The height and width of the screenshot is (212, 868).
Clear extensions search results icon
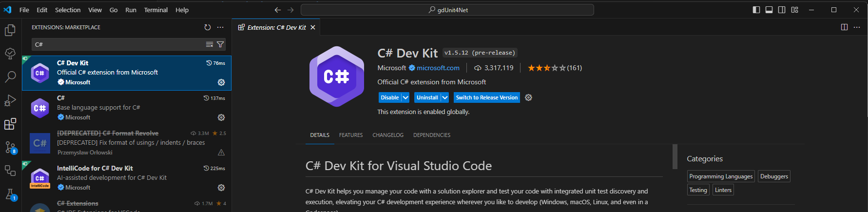[210, 44]
